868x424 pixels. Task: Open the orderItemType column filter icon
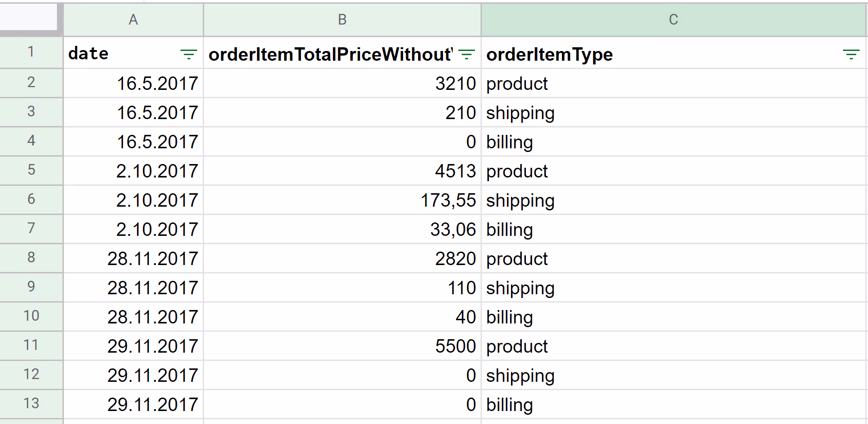click(851, 54)
